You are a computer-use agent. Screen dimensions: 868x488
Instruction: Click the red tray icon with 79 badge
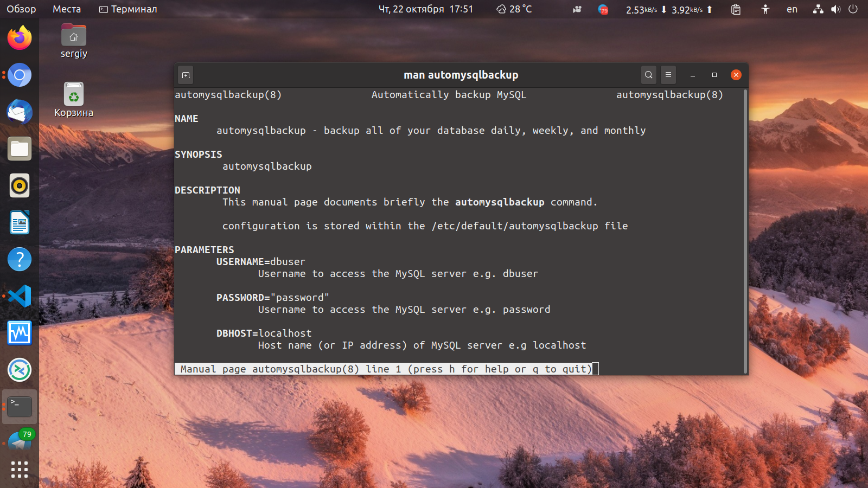(603, 9)
